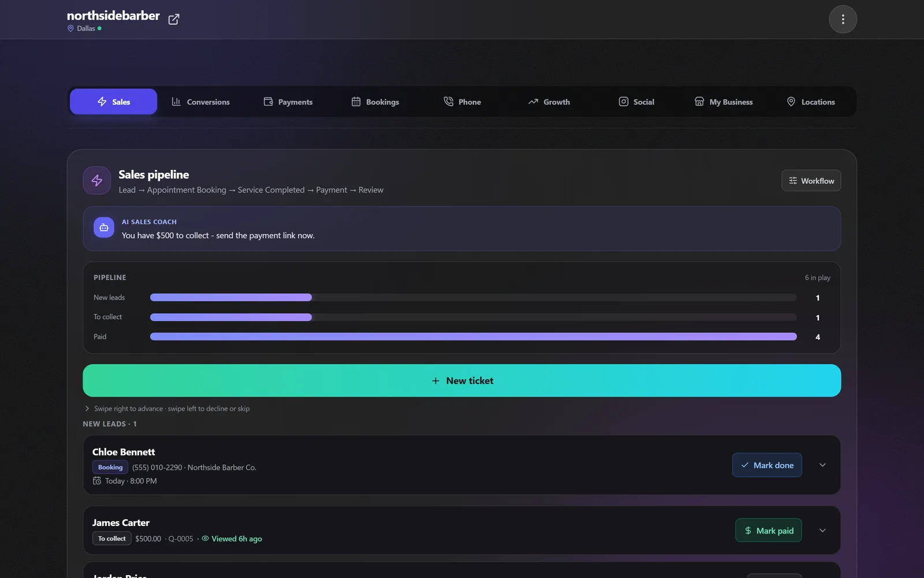Create a New ticket
This screenshot has width=924, height=578.
(462, 380)
